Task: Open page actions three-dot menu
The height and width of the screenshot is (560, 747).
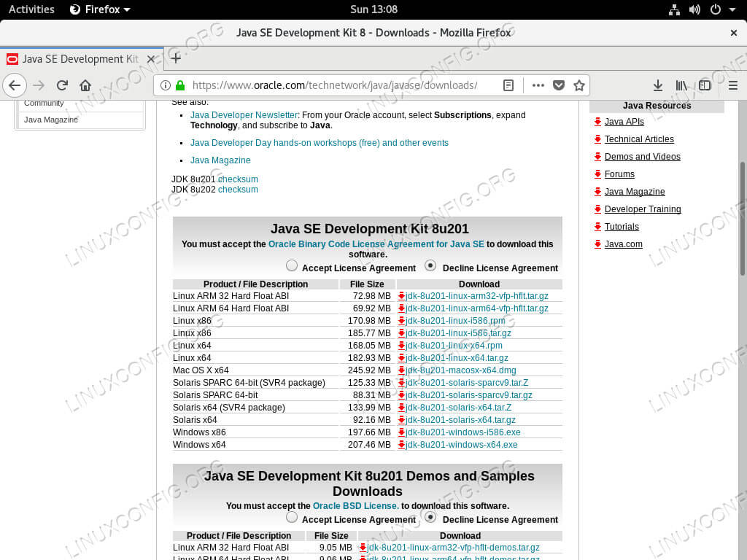Action: pos(538,86)
